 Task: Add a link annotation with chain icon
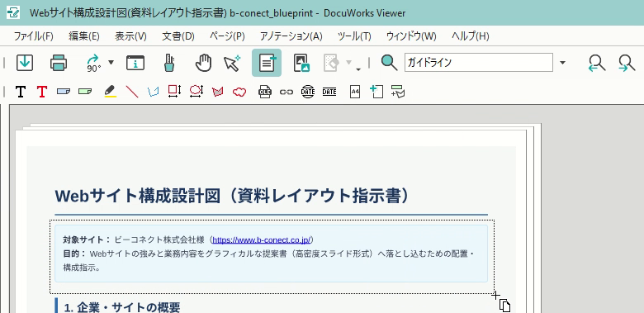pyautogui.click(x=286, y=92)
